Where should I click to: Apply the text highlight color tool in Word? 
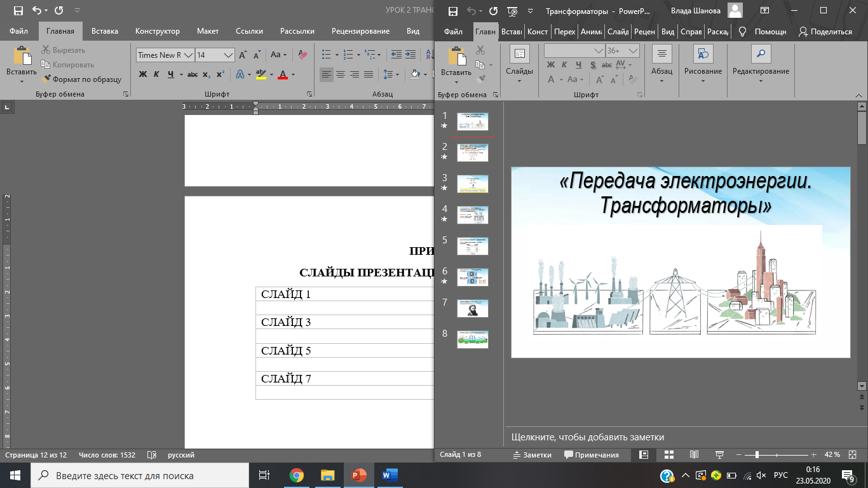(x=261, y=74)
